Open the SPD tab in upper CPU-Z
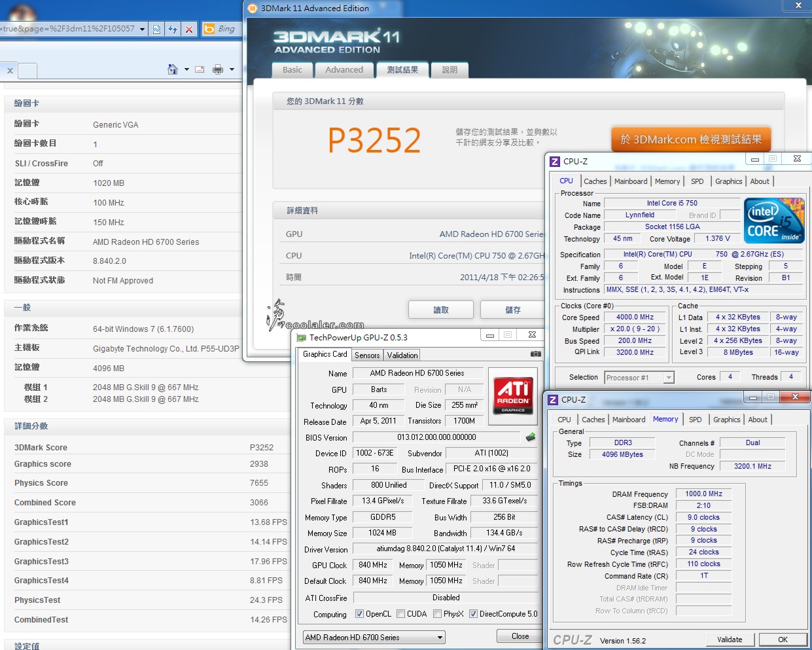812x650 pixels. [697, 181]
